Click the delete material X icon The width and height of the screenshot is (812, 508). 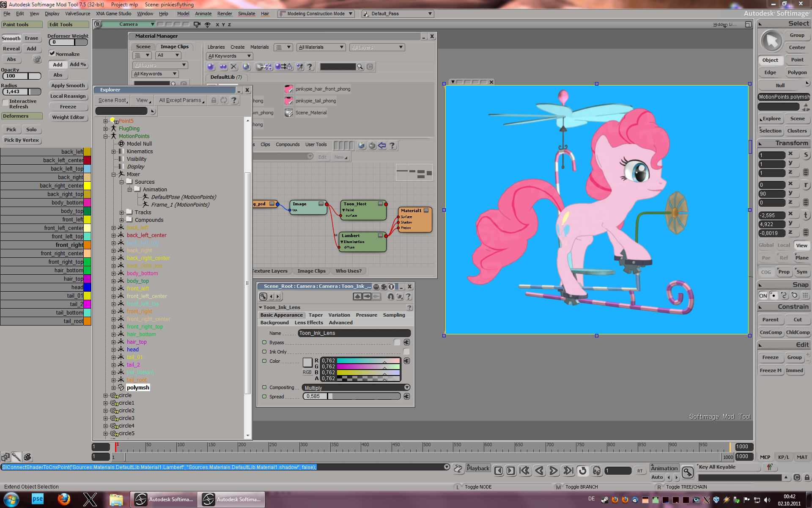[x=234, y=67]
